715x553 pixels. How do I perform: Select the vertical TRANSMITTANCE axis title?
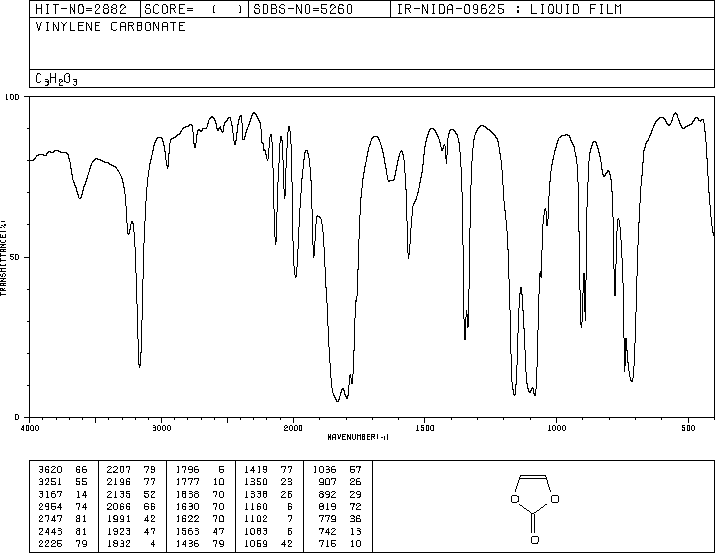3,258
